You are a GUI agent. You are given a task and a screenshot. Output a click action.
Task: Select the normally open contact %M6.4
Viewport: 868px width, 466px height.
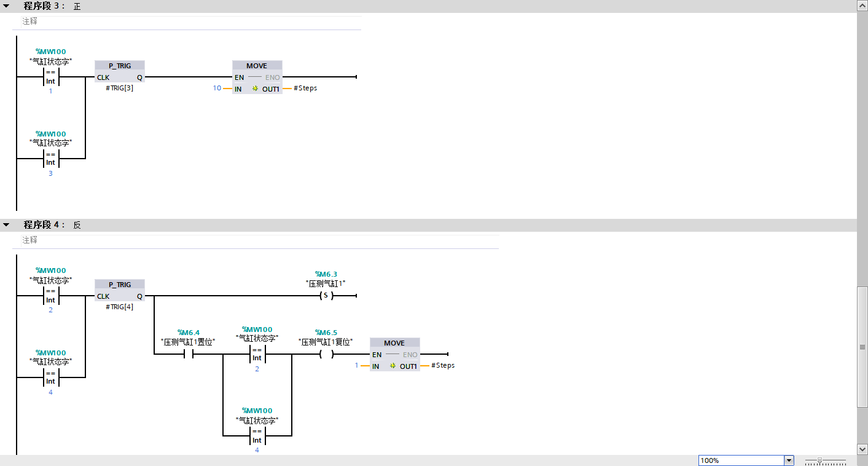188,354
